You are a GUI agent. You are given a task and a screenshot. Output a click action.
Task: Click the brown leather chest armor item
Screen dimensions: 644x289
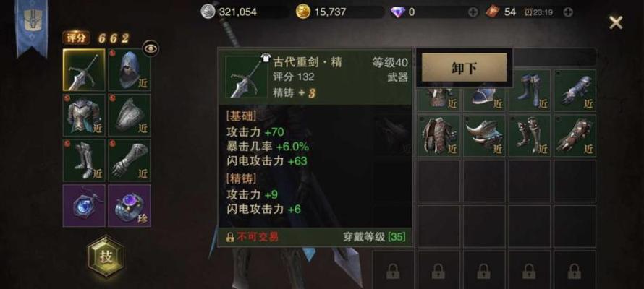tap(439, 136)
